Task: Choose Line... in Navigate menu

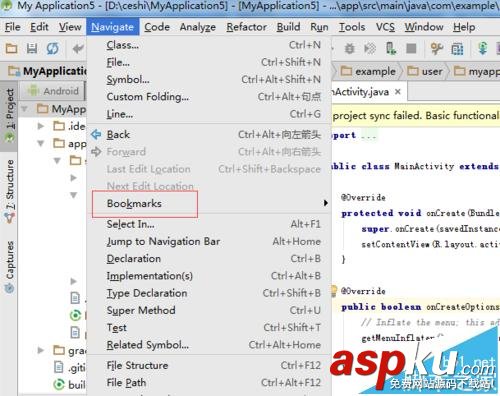Action: (x=209, y=114)
